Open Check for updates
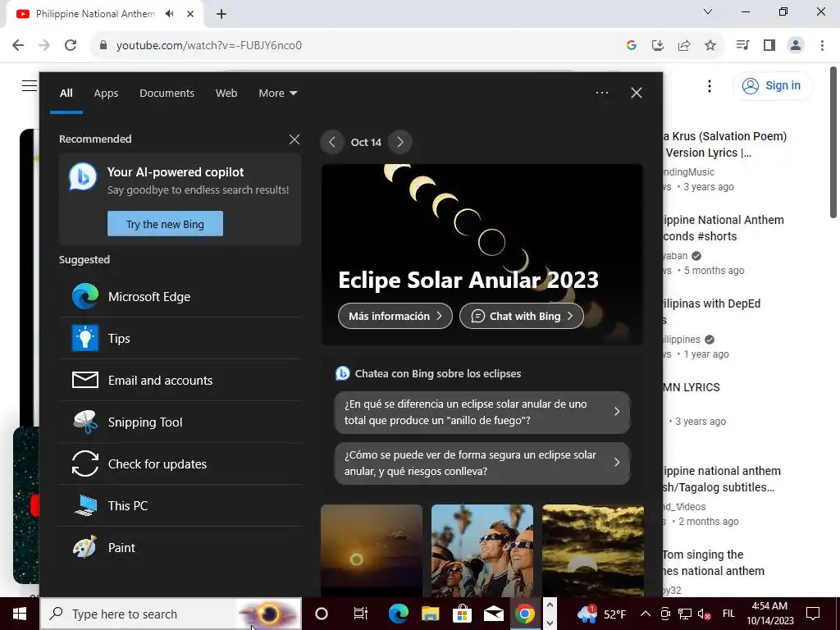 pyautogui.click(x=180, y=463)
